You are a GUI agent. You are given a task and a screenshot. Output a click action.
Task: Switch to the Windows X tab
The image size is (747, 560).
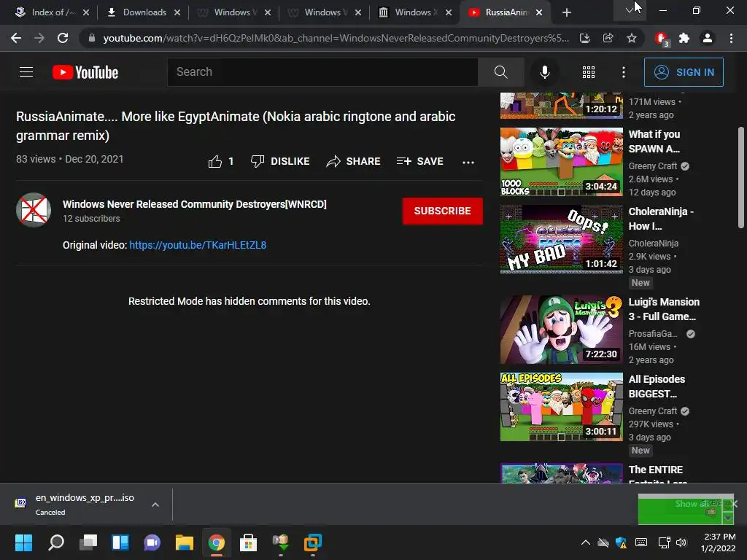tap(413, 12)
